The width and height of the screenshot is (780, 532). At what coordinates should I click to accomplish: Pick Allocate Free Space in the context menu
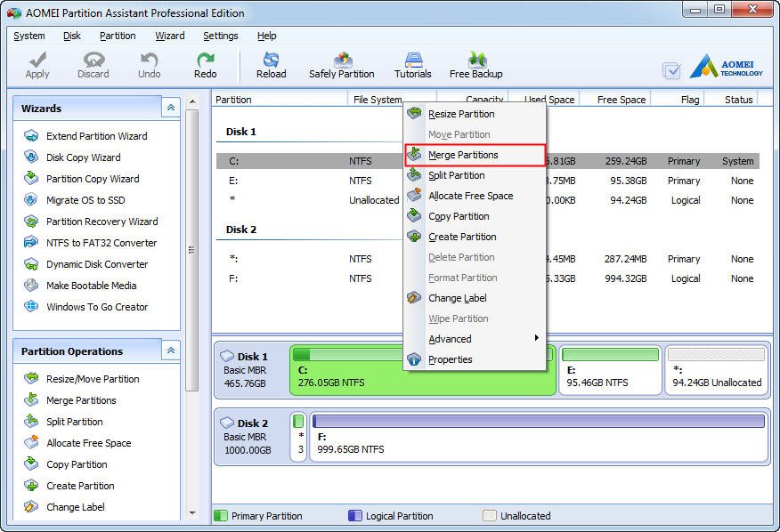coord(475,196)
